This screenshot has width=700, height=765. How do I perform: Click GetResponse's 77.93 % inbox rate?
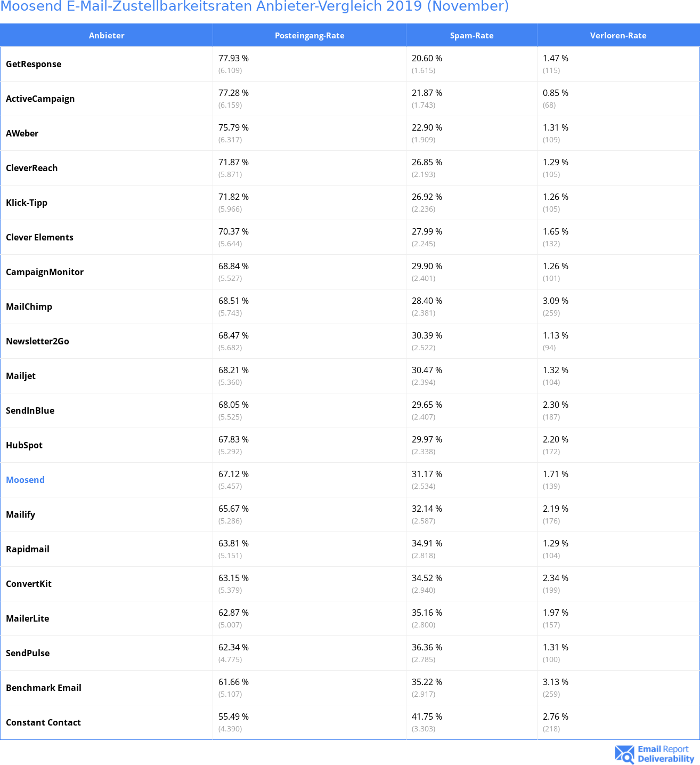click(x=233, y=58)
